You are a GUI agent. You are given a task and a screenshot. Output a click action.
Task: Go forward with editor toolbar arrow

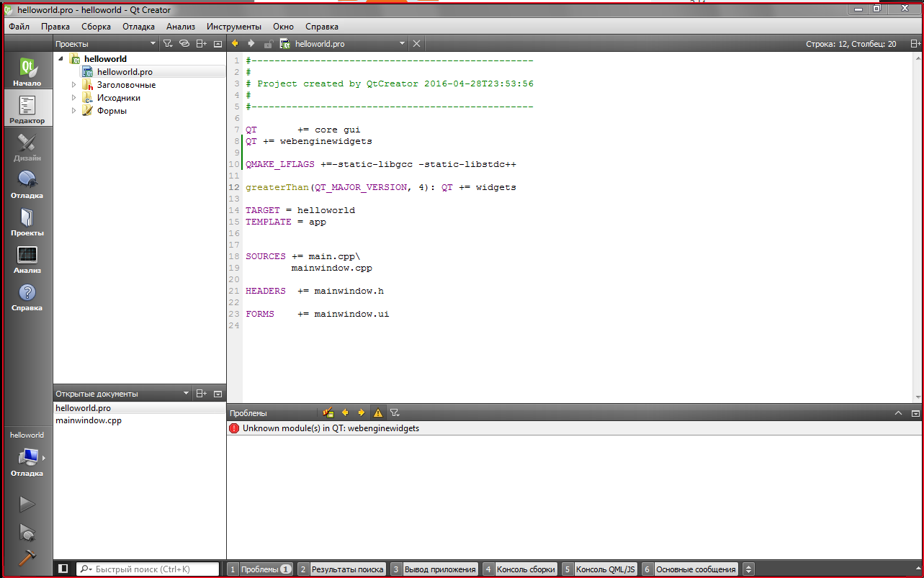tap(251, 43)
